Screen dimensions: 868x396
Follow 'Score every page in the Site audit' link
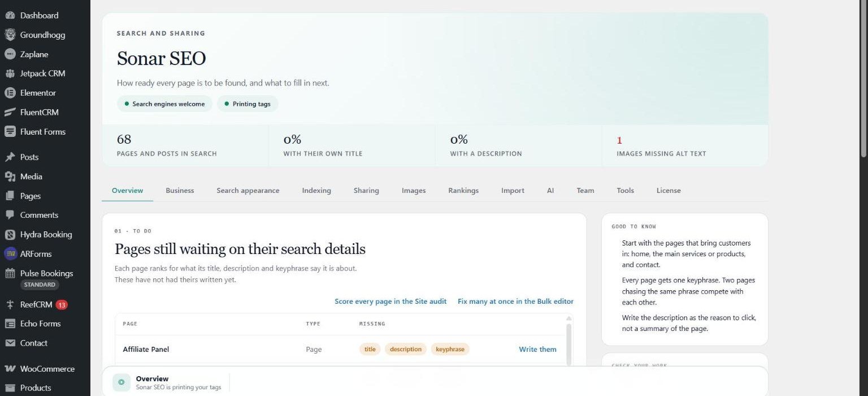click(x=390, y=302)
